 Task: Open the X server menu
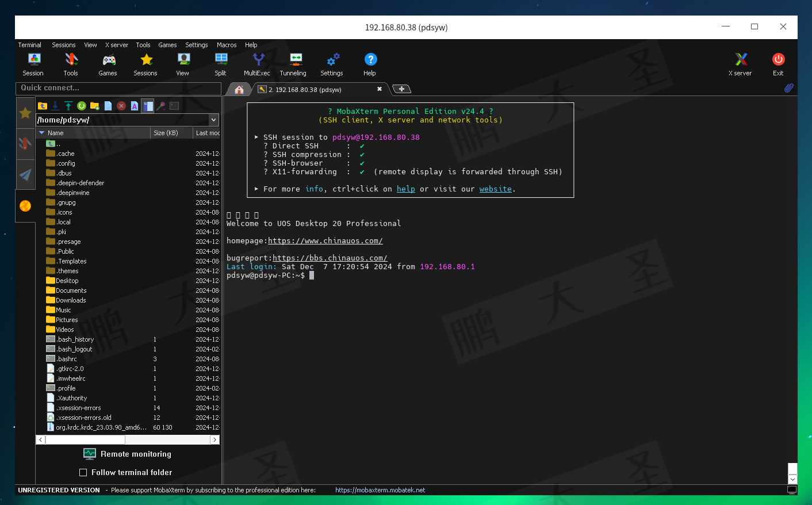117,45
